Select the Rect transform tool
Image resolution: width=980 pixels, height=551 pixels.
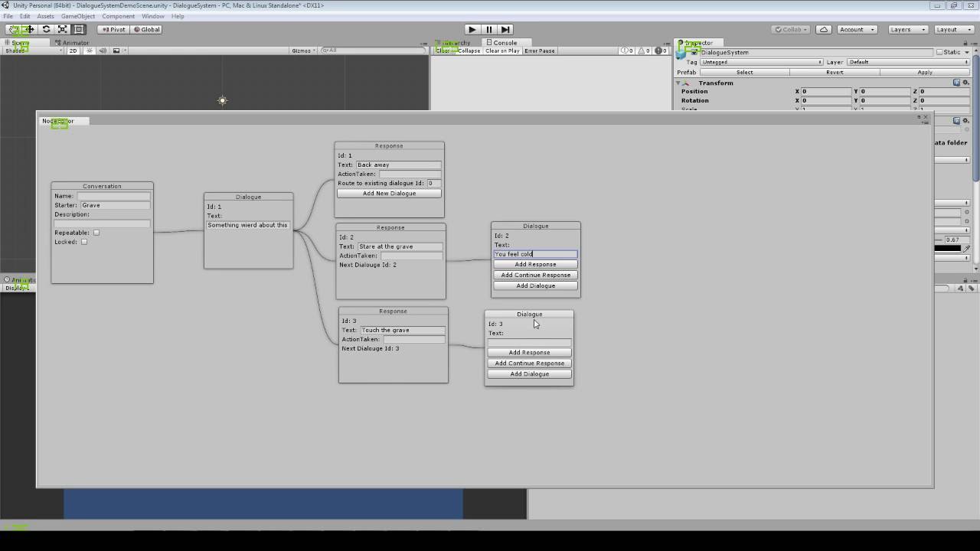tap(78, 29)
